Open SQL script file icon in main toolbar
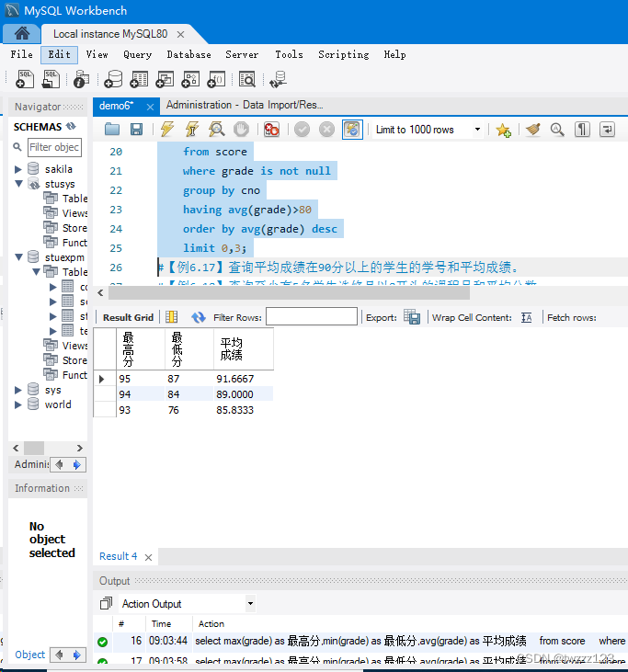This screenshot has height=672, width=628. 51,79
